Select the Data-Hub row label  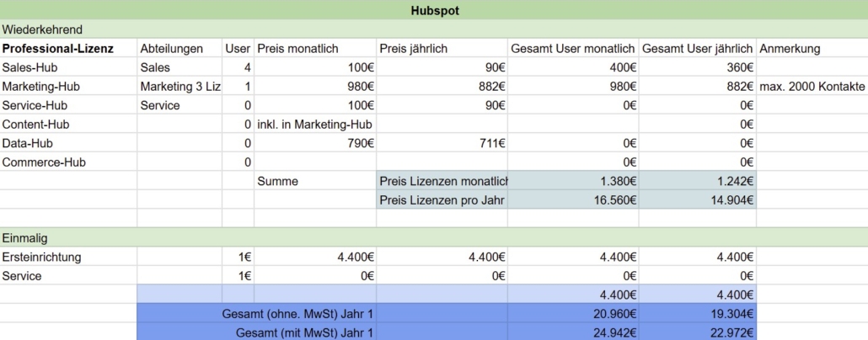pos(29,143)
